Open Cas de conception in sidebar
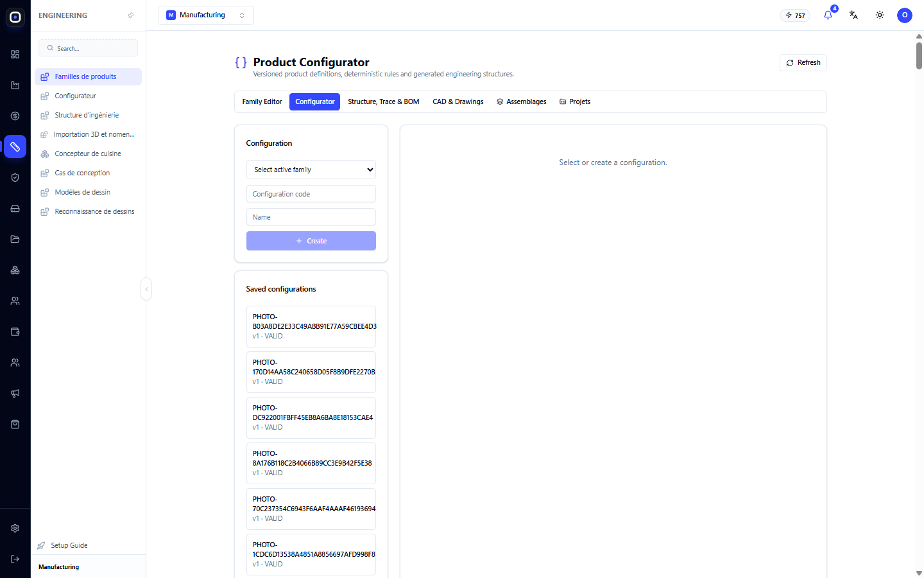Screen dimensions: 924x578 coord(89,173)
